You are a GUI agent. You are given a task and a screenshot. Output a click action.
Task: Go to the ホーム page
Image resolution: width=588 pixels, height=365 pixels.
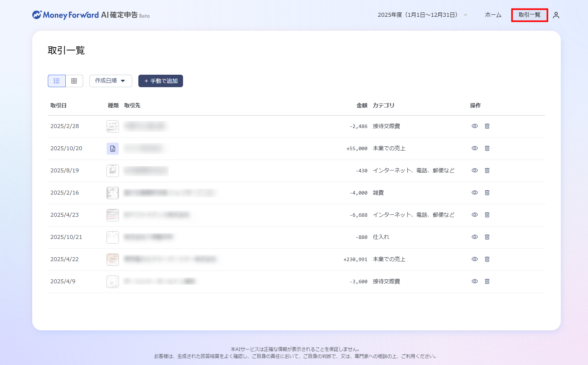coord(493,15)
